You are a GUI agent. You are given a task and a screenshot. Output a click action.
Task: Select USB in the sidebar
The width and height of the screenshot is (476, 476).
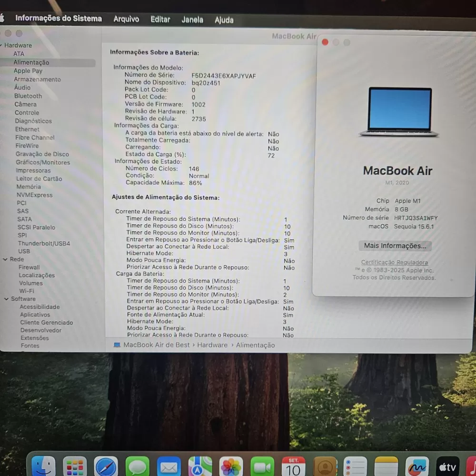[24, 251]
